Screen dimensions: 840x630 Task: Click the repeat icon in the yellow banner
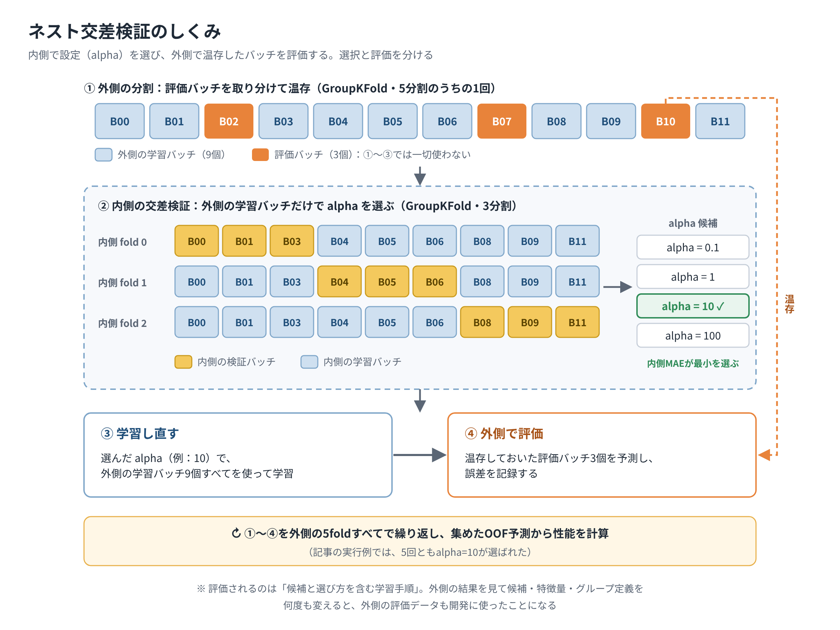pos(236,533)
